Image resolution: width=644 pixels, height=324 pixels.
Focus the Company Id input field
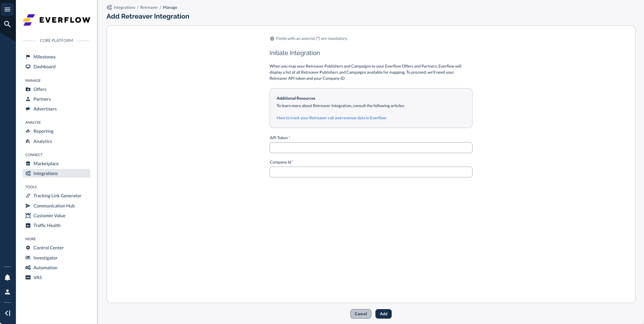click(x=371, y=172)
